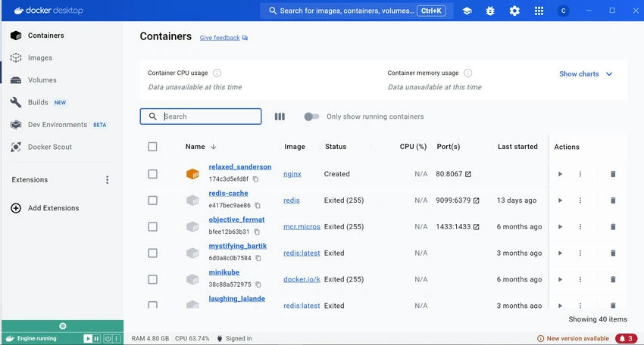Copy container ID 6d0a8c0b7584
644x345 pixels.
258,258
